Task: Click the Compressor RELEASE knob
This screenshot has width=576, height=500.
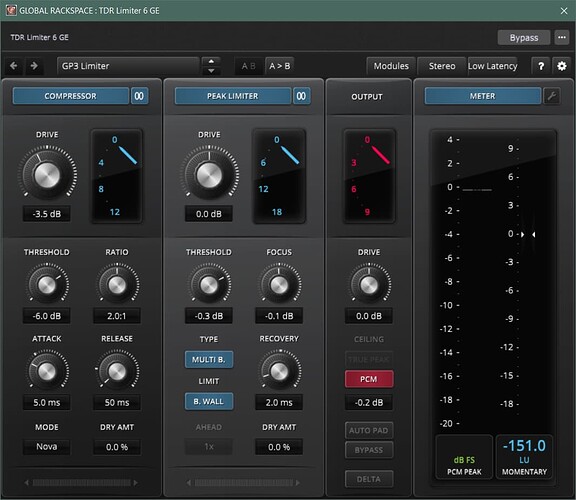Action: 117,371
